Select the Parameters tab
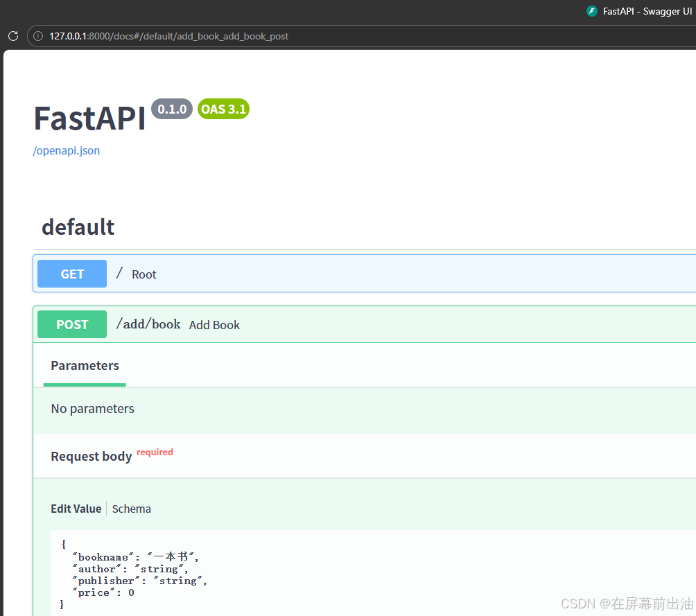Image resolution: width=696 pixels, height=616 pixels. tap(85, 366)
